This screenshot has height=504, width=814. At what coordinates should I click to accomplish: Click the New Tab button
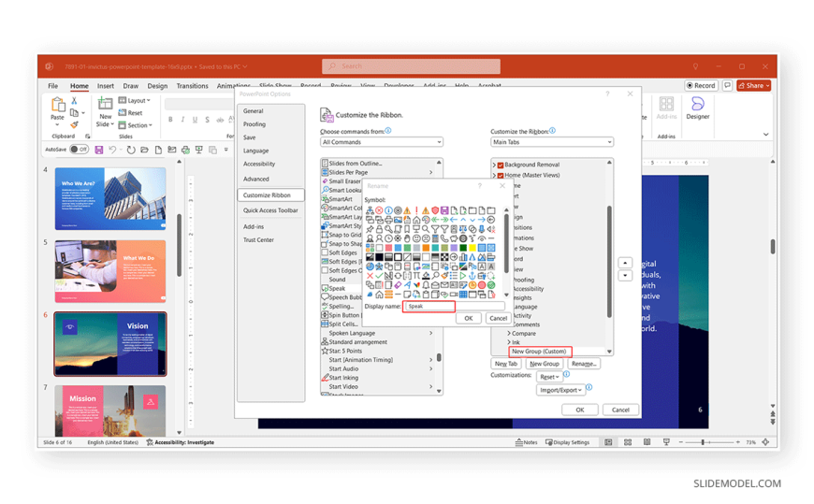[506, 364]
